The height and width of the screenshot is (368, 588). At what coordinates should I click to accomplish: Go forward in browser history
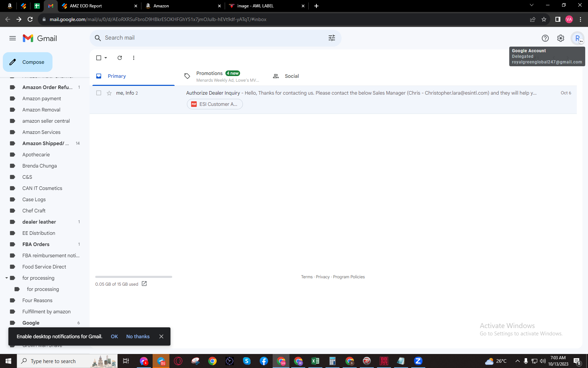pyautogui.click(x=19, y=19)
